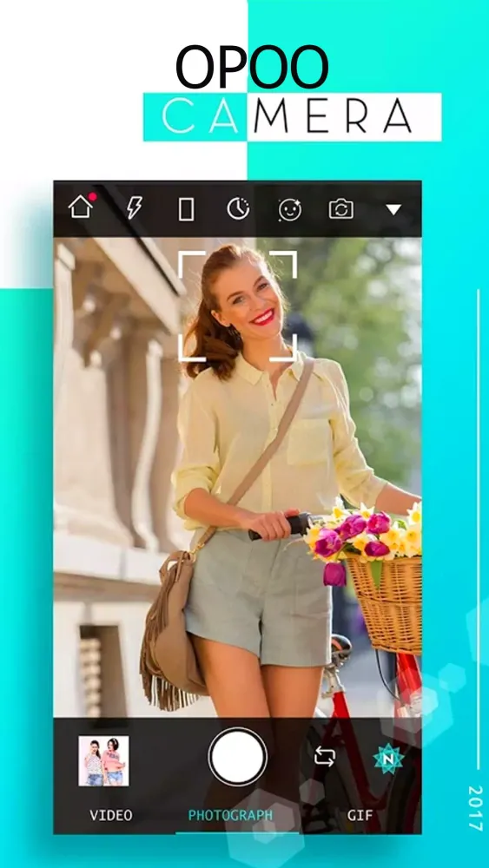Open the timer clock icon

point(238,208)
